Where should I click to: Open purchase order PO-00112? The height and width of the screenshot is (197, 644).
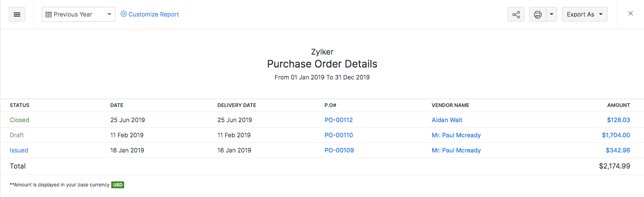[338, 120]
